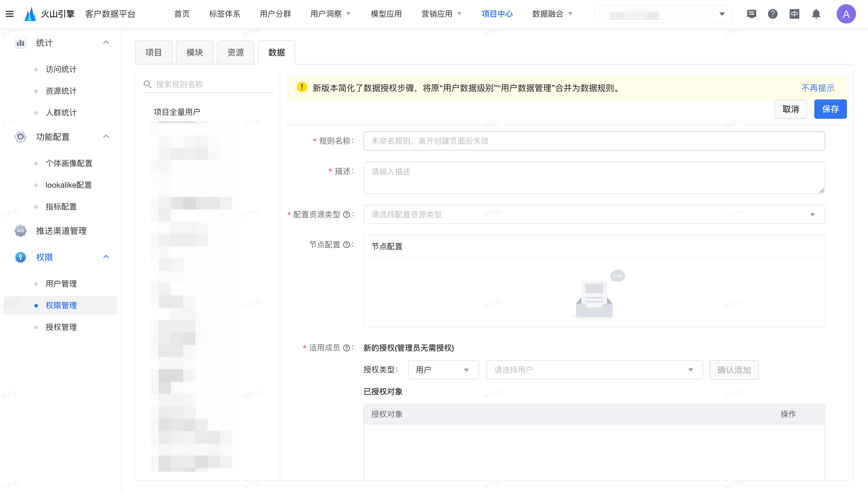Click help icon next to 配置资源类型

tap(346, 214)
